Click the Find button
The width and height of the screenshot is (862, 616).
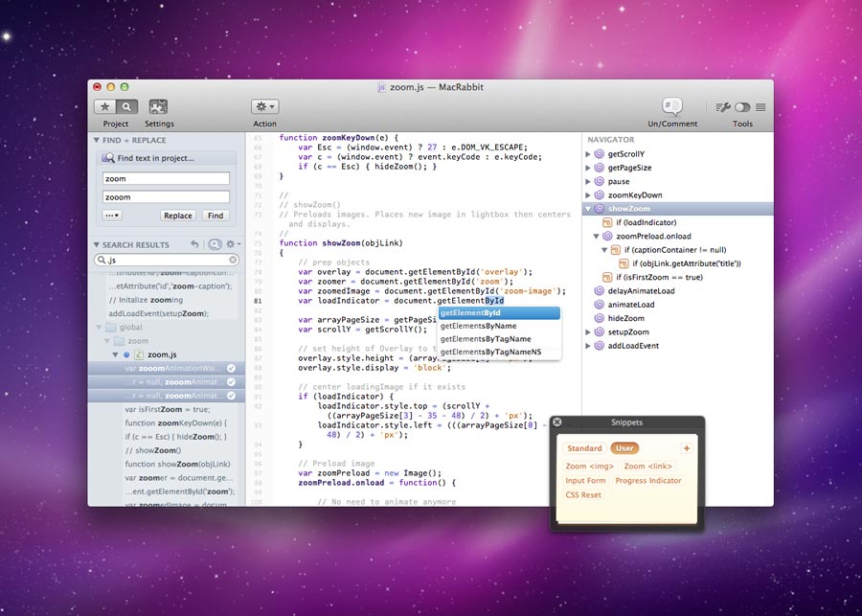tap(215, 215)
